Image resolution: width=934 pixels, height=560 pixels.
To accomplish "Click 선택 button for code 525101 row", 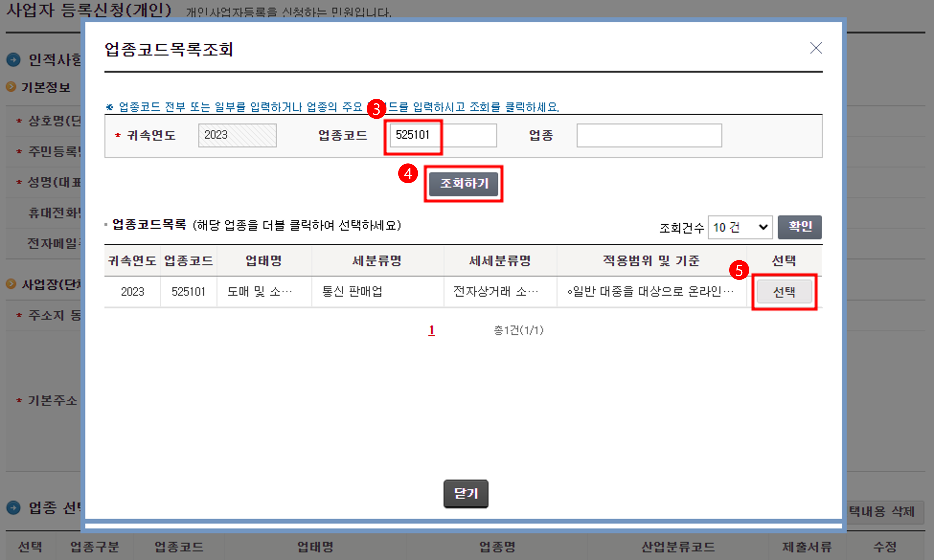I will [x=784, y=292].
